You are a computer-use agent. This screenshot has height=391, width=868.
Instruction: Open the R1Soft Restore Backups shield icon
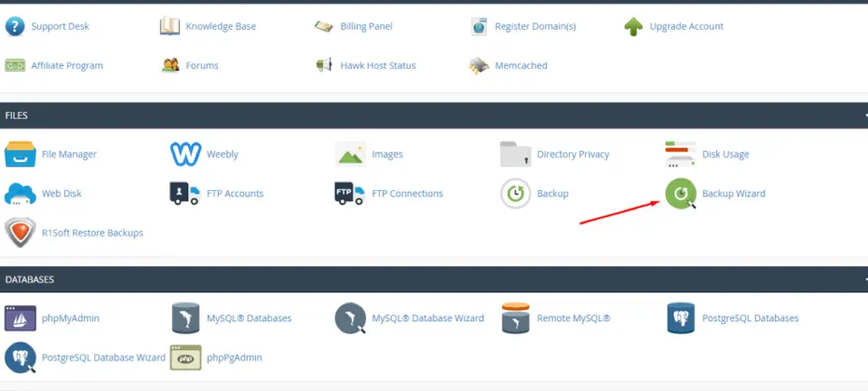(x=20, y=233)
